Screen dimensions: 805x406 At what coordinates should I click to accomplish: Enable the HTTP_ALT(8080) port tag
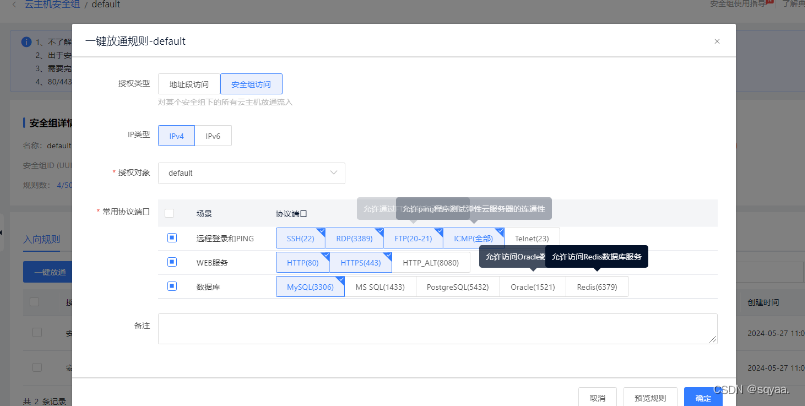430,263
